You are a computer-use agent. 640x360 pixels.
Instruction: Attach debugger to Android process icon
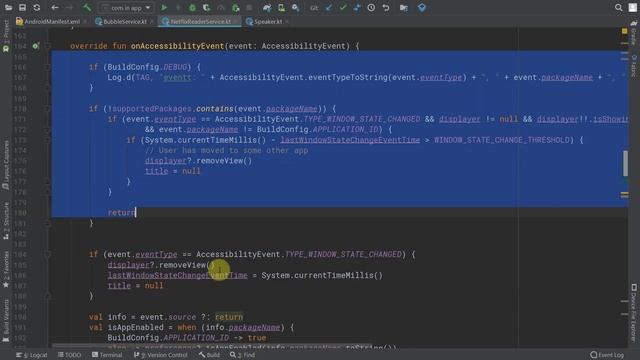[x=236, y=8]
